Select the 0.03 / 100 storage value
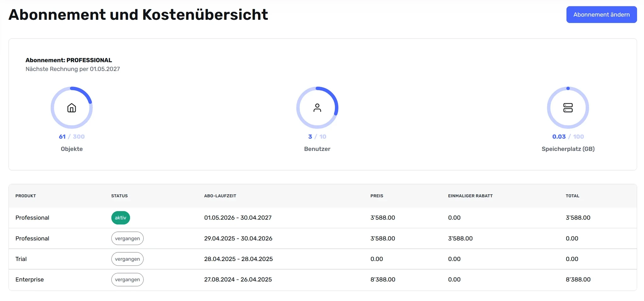The image size is (644, 301). [568, 137]
